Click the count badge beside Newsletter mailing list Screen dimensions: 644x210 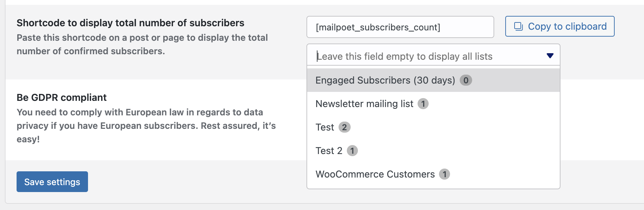423,104
